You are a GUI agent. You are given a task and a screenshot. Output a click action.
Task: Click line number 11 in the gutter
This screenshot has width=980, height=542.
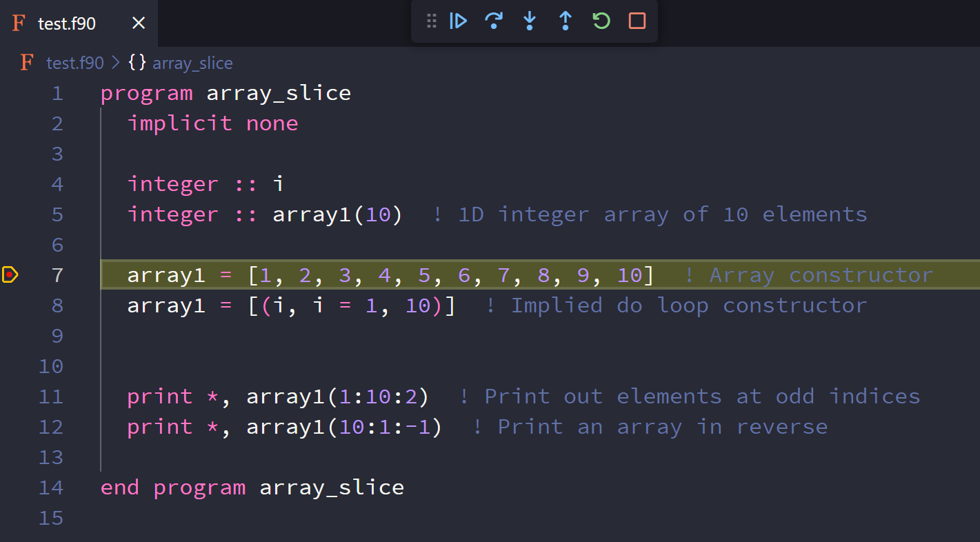point(51,397)
